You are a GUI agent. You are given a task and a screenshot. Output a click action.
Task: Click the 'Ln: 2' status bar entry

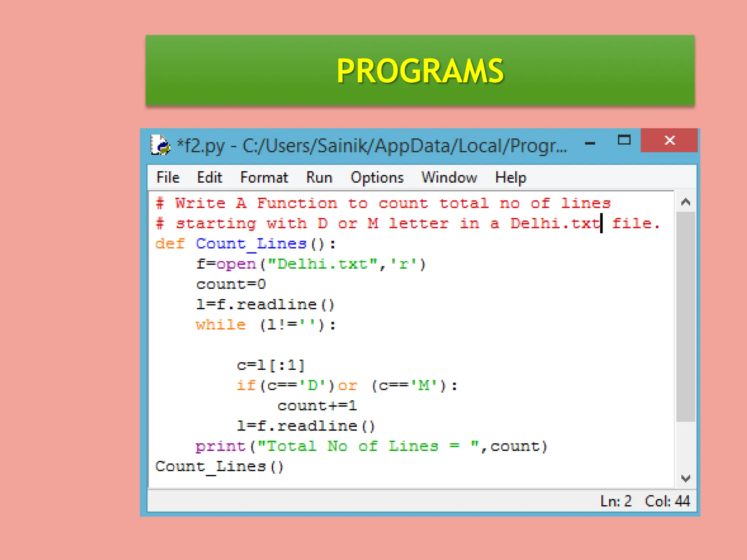point(616,501)
